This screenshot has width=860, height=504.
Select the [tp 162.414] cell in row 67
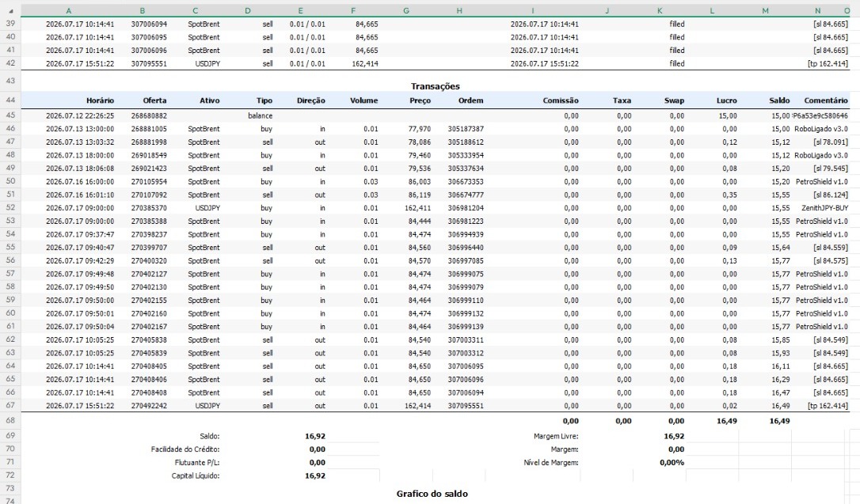point(827,406)
